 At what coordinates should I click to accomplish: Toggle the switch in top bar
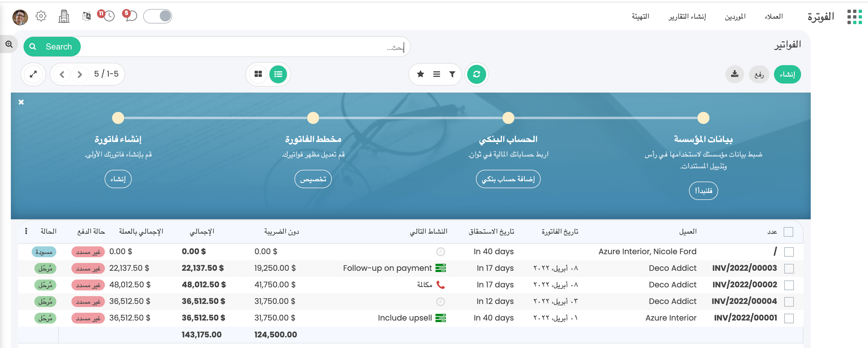click(158, 16)
